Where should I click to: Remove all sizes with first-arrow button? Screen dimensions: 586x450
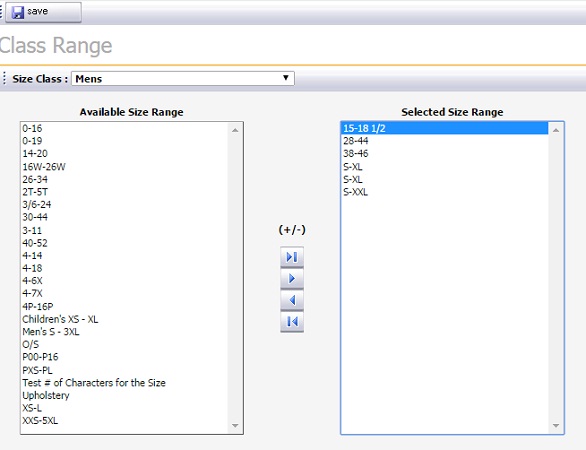click(x=292, y=321)
